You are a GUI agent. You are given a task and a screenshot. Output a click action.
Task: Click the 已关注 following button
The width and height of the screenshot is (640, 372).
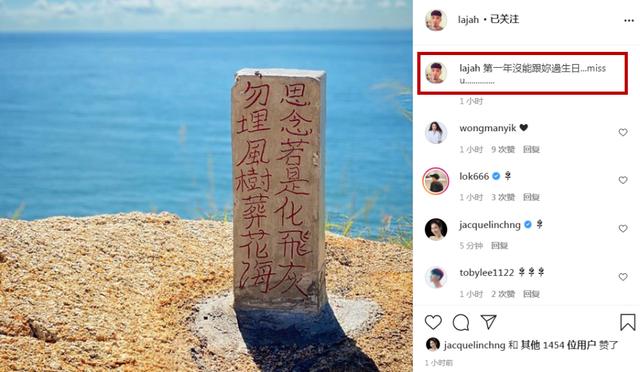(x=504, y=19)
